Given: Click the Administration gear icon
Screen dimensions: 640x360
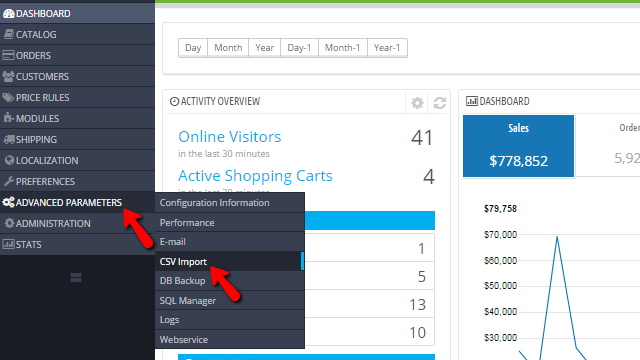Looking at the screenshot, I should click(9, 223).
